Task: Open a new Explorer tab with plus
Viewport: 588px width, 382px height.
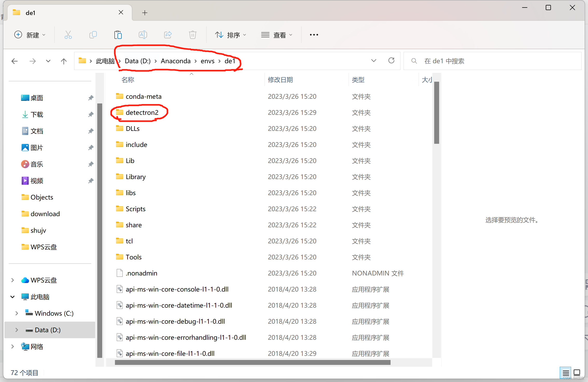Action: pos(145,12)
